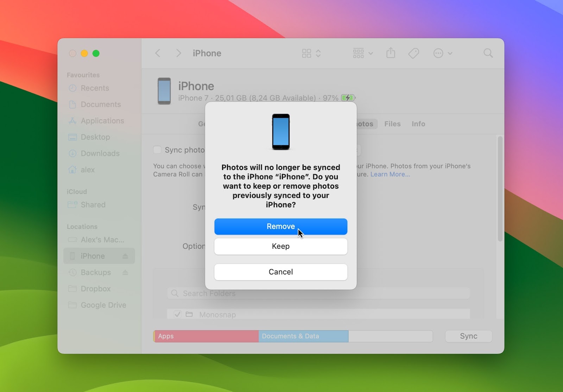
Task: Click the Apps storage segment
Action: click(206, 336)
